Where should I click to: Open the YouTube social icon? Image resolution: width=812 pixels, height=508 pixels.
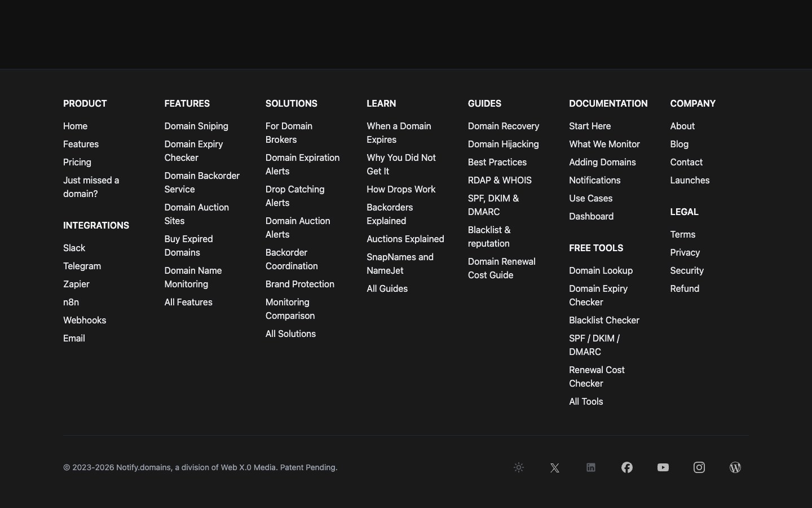click(663, 467)
